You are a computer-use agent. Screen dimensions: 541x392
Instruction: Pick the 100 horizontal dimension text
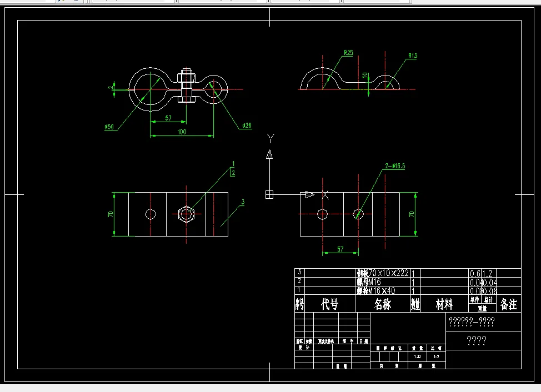(x=182, y=132)
